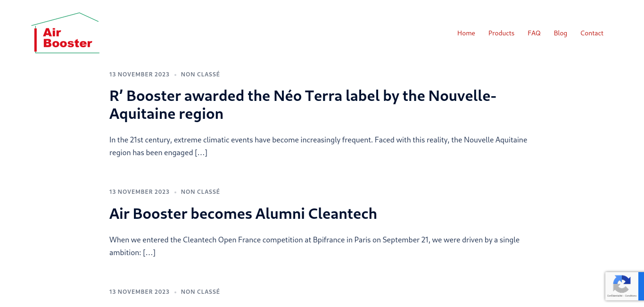
Task: Open the Products menu item
Action: [501, 33]
